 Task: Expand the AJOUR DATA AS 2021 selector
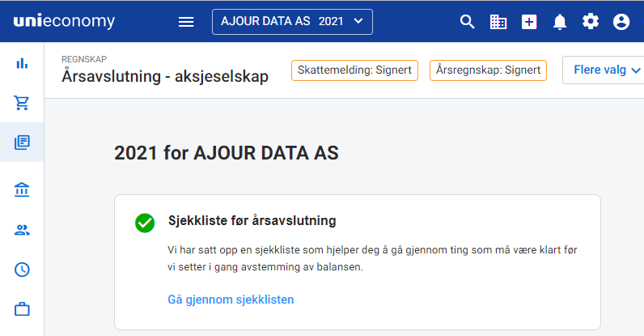(x=292, y=22)
